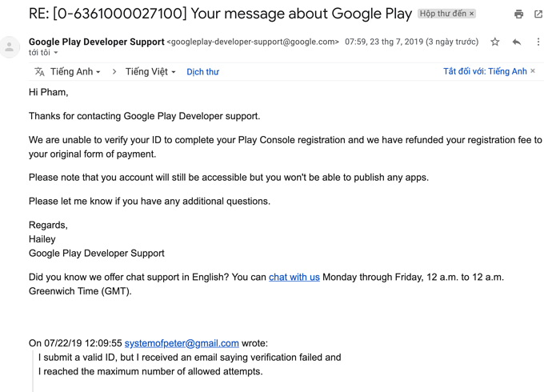Dismiss the translation bar with the X
The height and width of the screenshot is (392, 552).
533,71
